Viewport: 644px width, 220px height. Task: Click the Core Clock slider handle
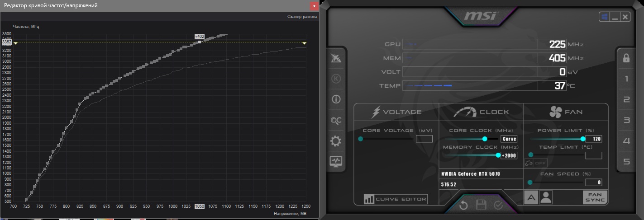pos(485,139)
